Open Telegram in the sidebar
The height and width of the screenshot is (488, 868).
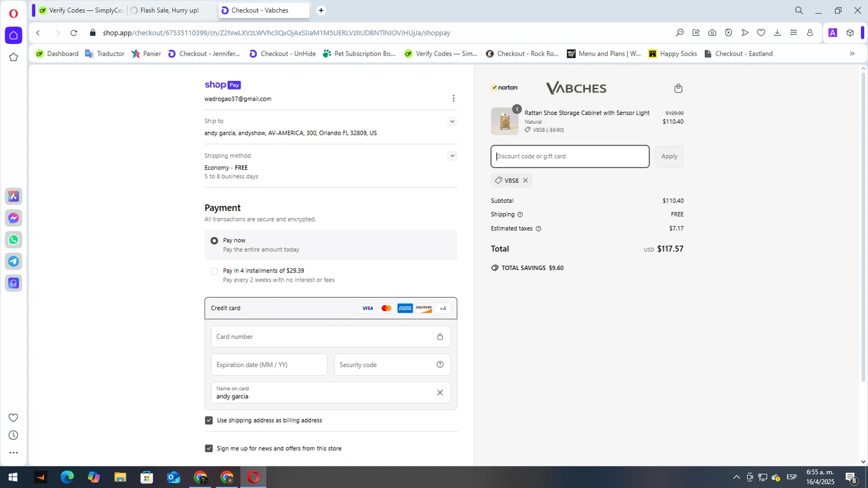tap(14, 261)
